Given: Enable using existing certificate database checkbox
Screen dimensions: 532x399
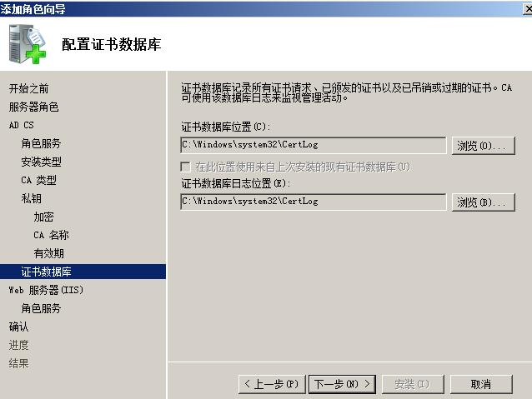Looking at the screenshot, I should [x=186, y=167].
